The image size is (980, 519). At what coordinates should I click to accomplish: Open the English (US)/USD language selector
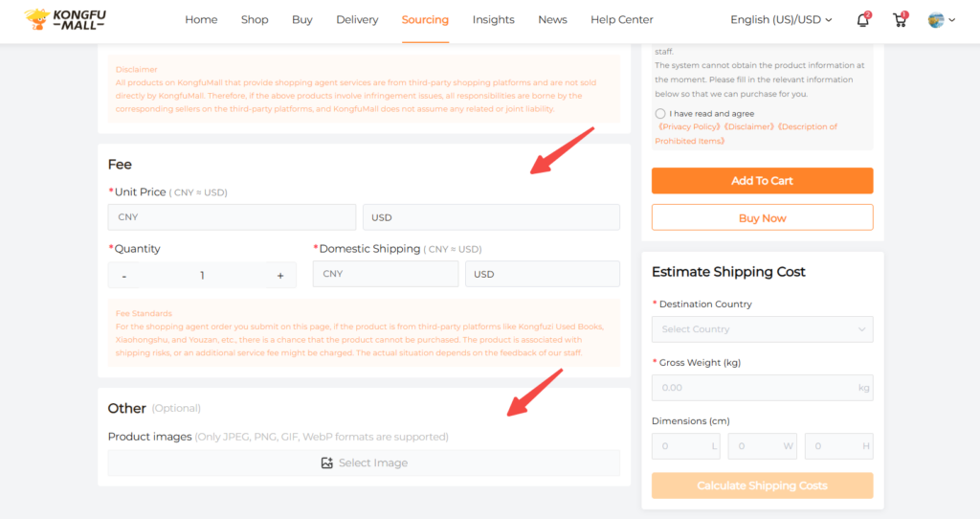[781, 20]
